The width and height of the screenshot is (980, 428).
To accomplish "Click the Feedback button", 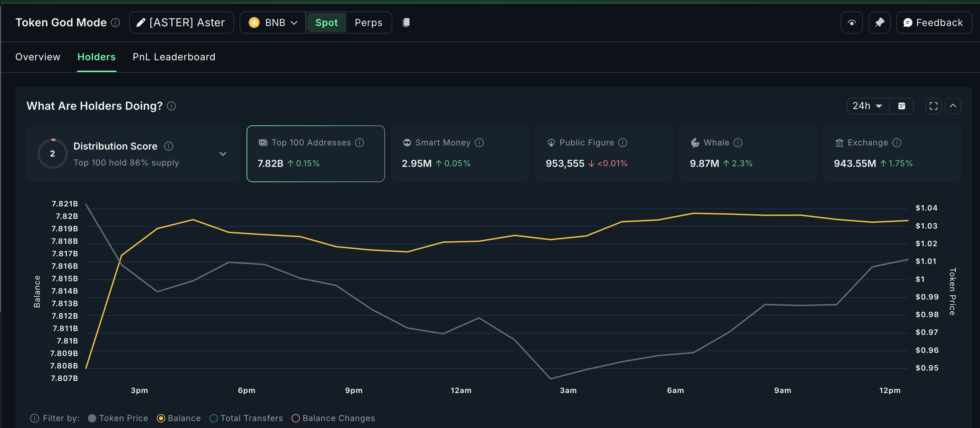I will pos(933,23).
